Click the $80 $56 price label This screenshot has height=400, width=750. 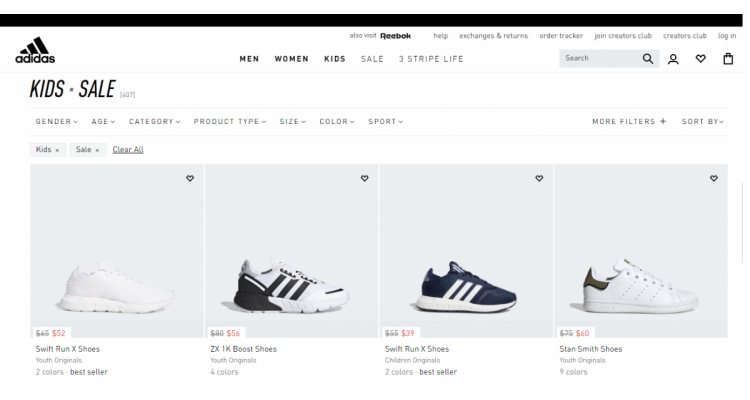[225, 333]
